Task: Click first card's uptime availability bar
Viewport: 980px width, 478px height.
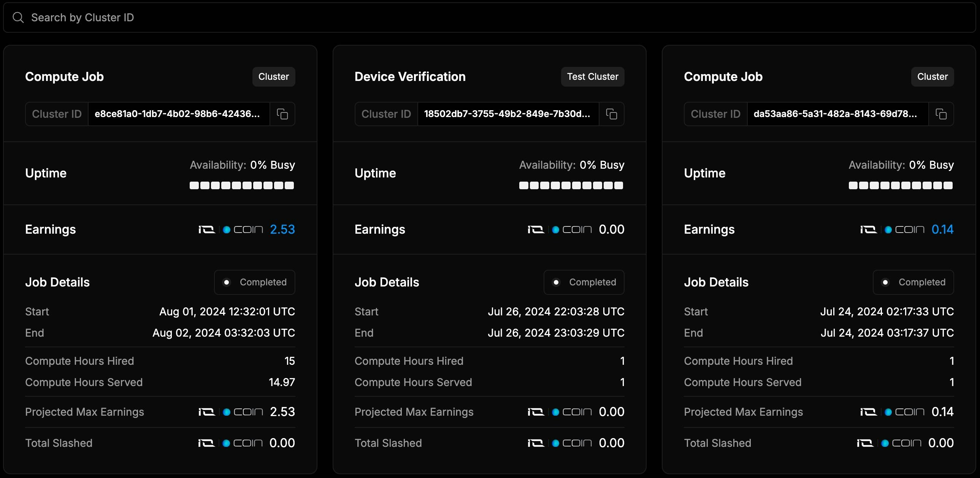Action: tap(241, 185)
